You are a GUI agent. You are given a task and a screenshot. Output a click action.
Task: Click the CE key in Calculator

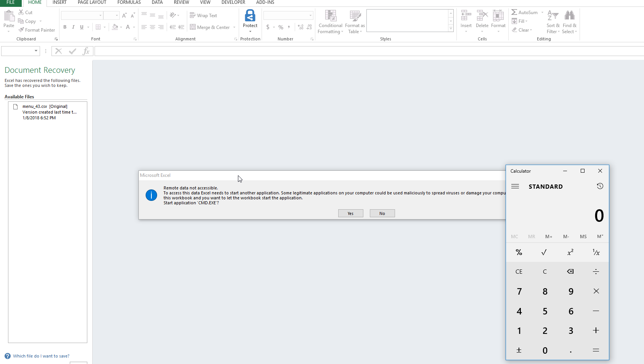[x=519, y=272]
